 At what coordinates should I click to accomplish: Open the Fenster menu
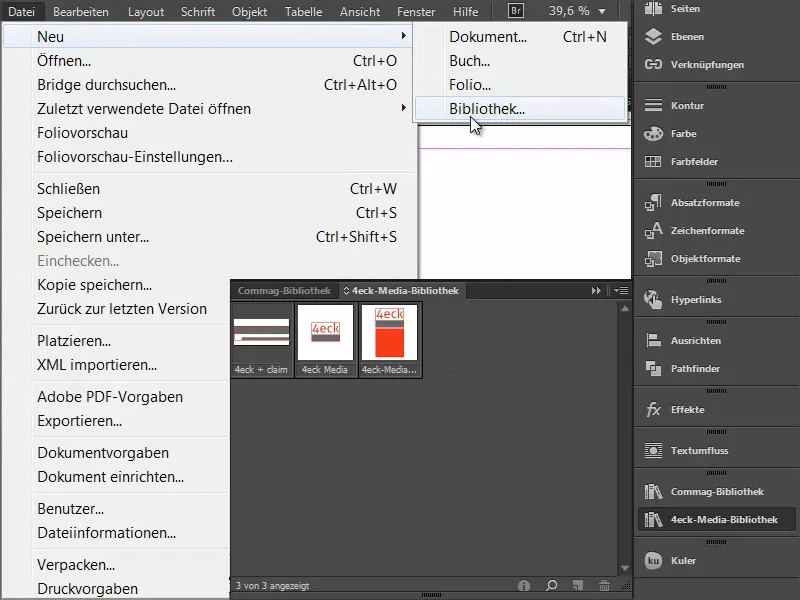point(416,11)
